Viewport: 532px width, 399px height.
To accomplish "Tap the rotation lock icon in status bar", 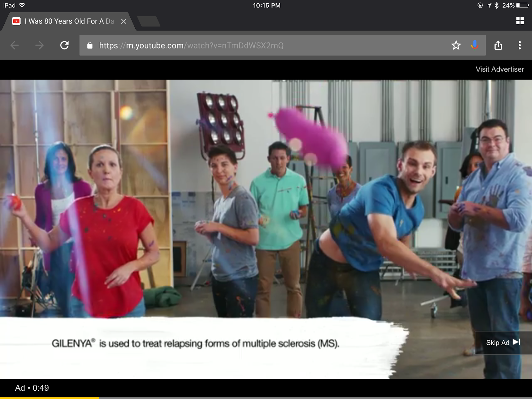I will (x=480, y=5).
